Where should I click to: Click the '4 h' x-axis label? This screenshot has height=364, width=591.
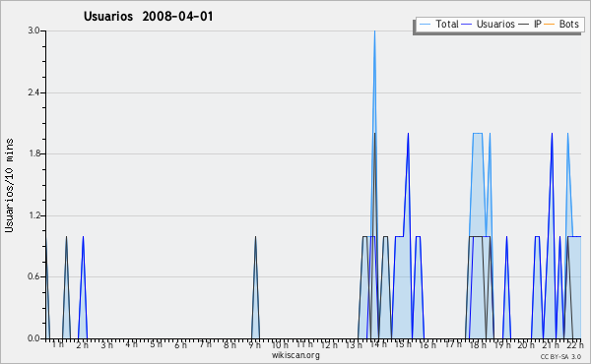pos(131,344)
